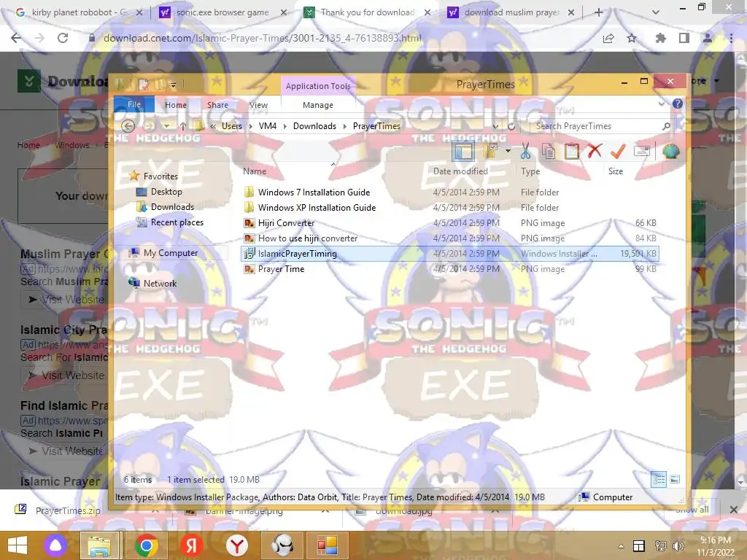Open Yandex Browser Y icon on taskbar

click(x=237, y=545)
